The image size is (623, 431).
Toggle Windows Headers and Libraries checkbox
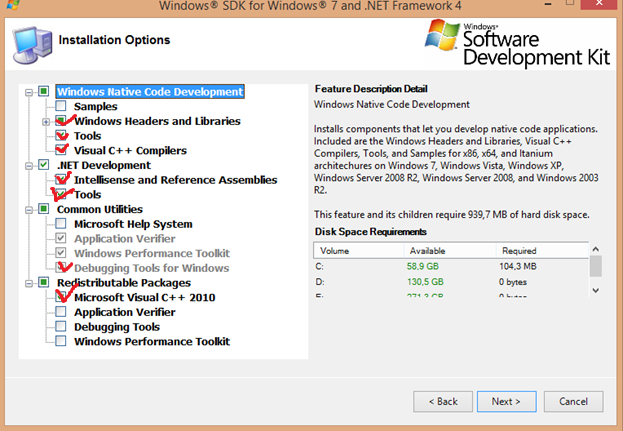pos(61,121)
